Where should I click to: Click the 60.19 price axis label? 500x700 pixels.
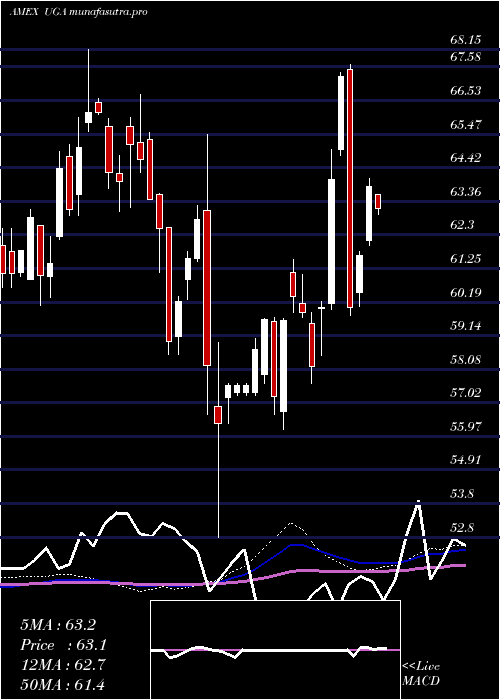pyautogui.click(x=466, y=292)
